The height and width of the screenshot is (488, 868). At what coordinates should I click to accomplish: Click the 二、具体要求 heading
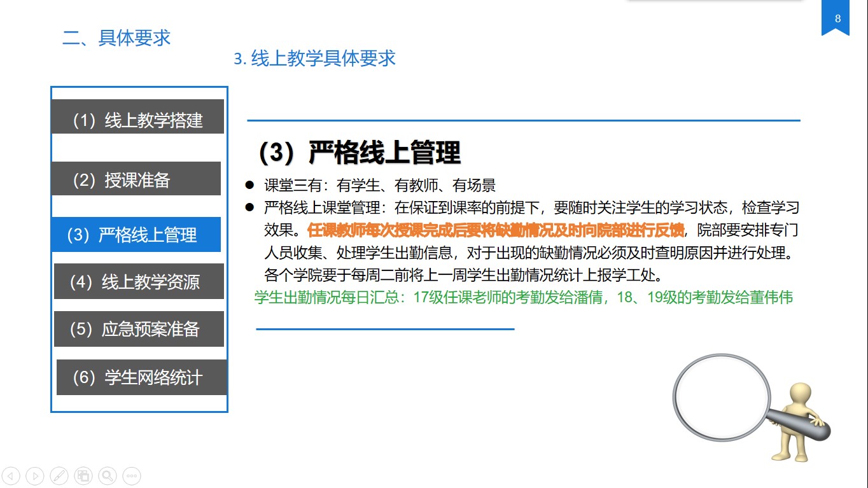point(116,38)
